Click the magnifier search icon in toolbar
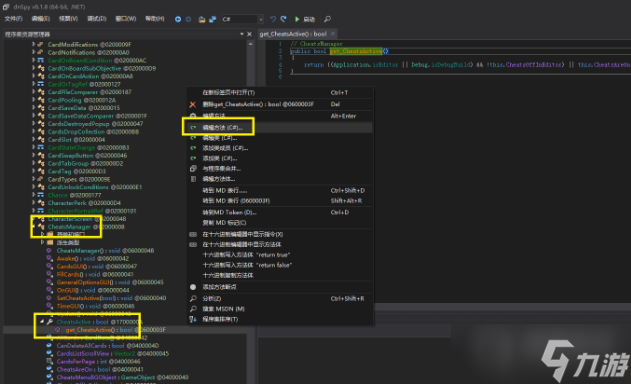The height and width of the screenshot is (384, 631). 327,19
